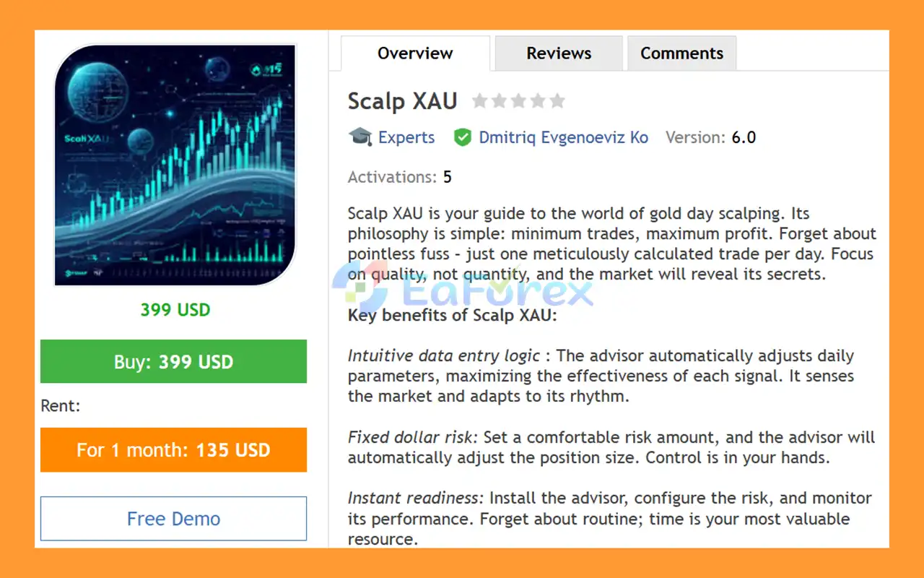This screenshot has width=924, height=578.
Task: Choose the fourth rating star
Action: pyautogui.click(x=538, y=101)
